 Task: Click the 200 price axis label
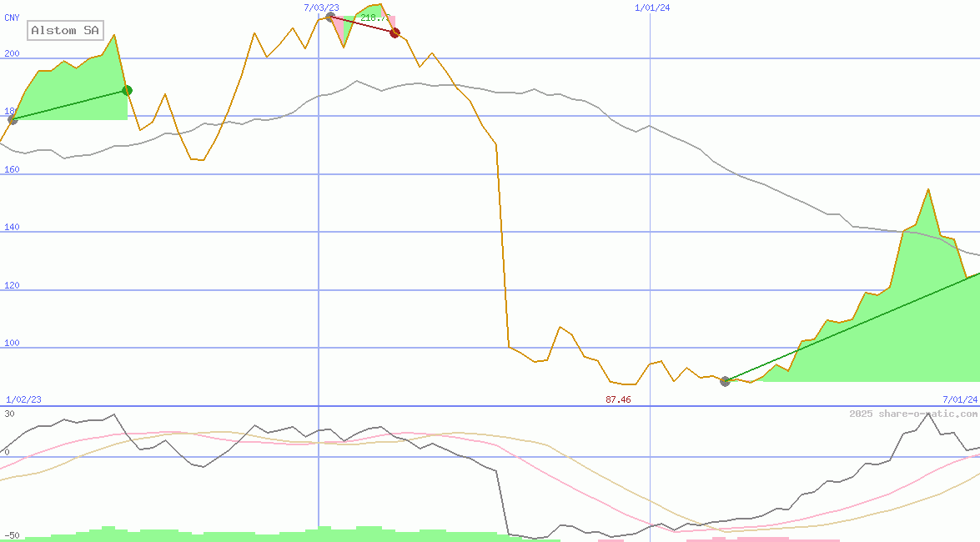coord(12,53)
